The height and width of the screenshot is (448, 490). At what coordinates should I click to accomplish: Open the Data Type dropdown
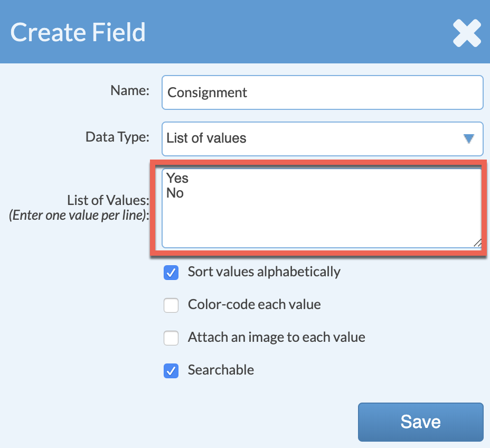point(322,138)
